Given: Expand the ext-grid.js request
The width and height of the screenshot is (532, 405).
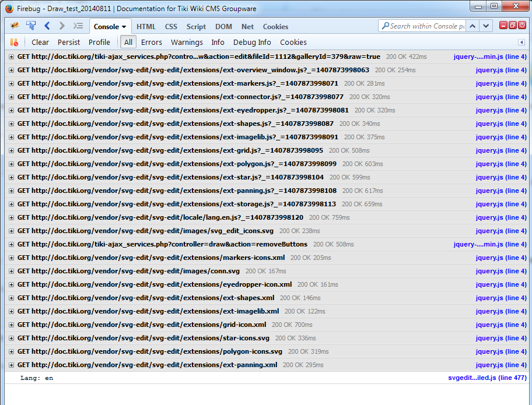Looking at the screenshot, I should 11,150.
